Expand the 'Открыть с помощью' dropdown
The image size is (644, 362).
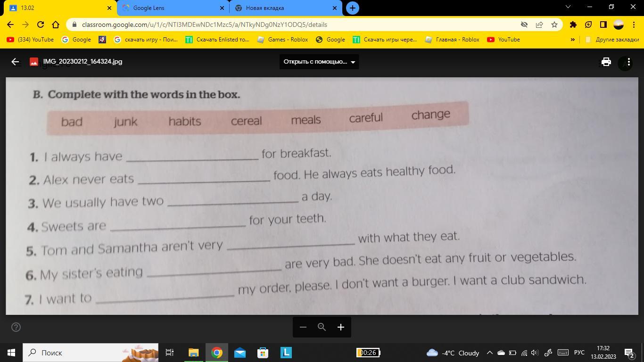coord(319,62)
